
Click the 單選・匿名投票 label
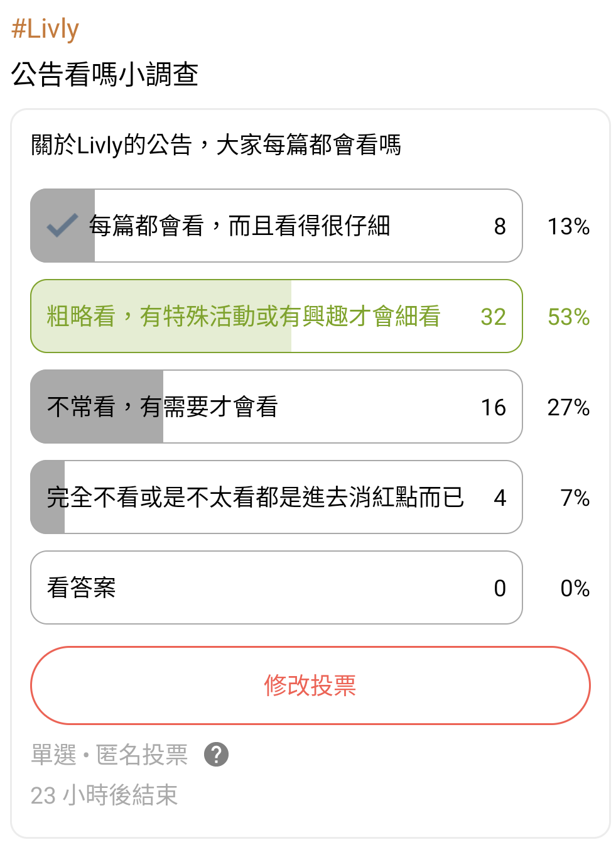(109, 755)
